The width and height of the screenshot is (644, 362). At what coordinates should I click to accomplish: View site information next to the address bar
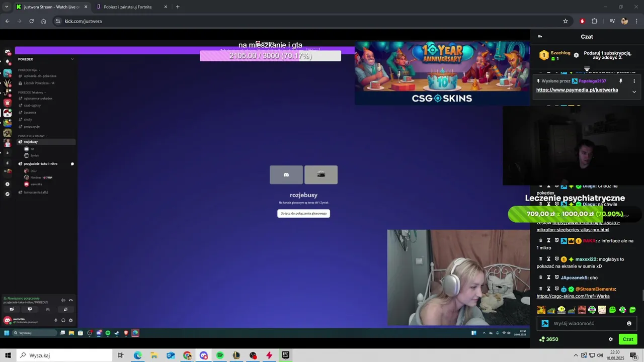pyautogui.click(x=58, y=21)
